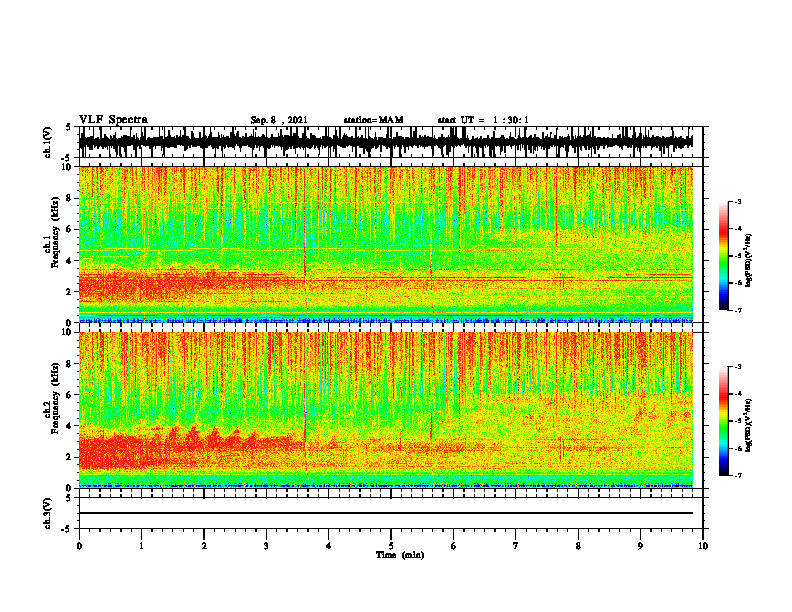Click the "4" kHz tick of ch.2 spectrogram
The width and height of the screenshot is (792, 612).
coord(71,426)
